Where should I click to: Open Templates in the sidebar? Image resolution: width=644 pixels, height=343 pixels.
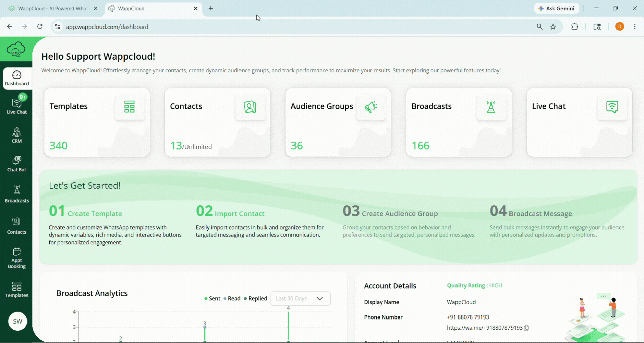click(x=17, y=290)
